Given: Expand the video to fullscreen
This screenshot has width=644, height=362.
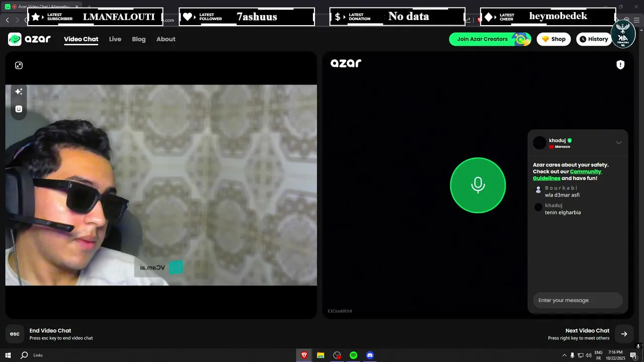Looking at the screenshot, I should tap(19, 65).
